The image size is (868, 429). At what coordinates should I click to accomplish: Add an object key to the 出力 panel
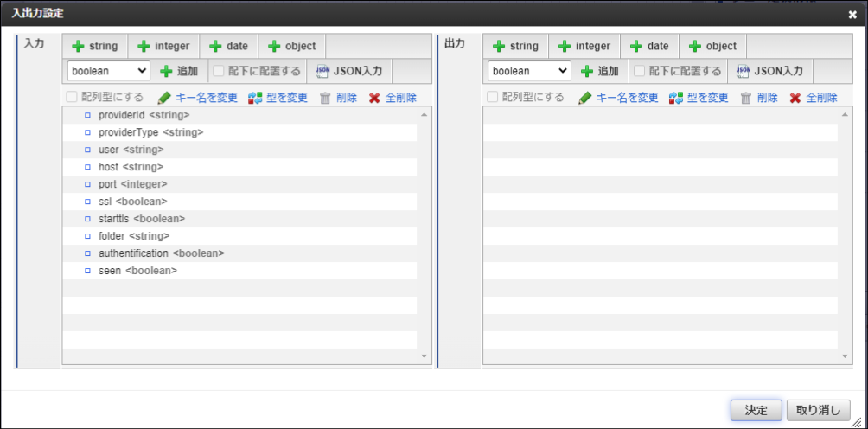point(712,46)
